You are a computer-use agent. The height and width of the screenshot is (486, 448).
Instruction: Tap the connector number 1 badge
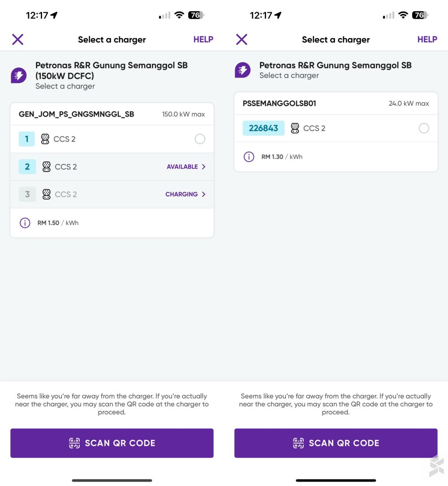point(27,139)
